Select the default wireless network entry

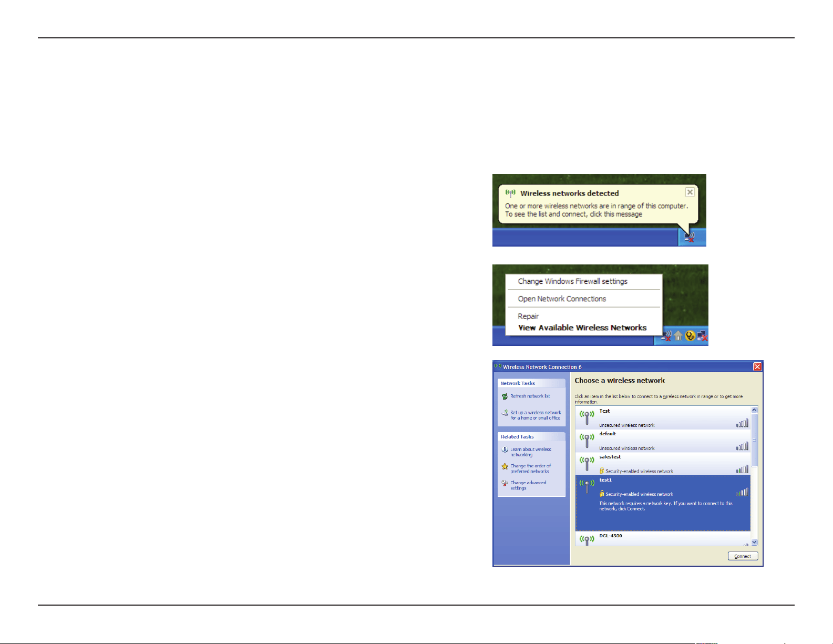(x=663, y=441)
